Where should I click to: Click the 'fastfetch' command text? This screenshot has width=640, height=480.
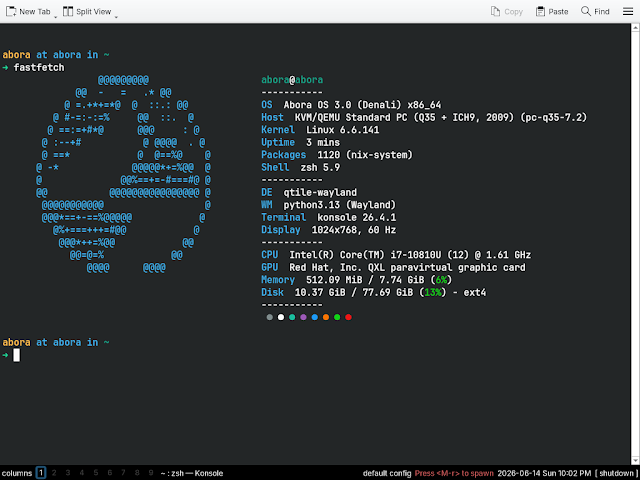pyautogui.click(x=39, y=67)
